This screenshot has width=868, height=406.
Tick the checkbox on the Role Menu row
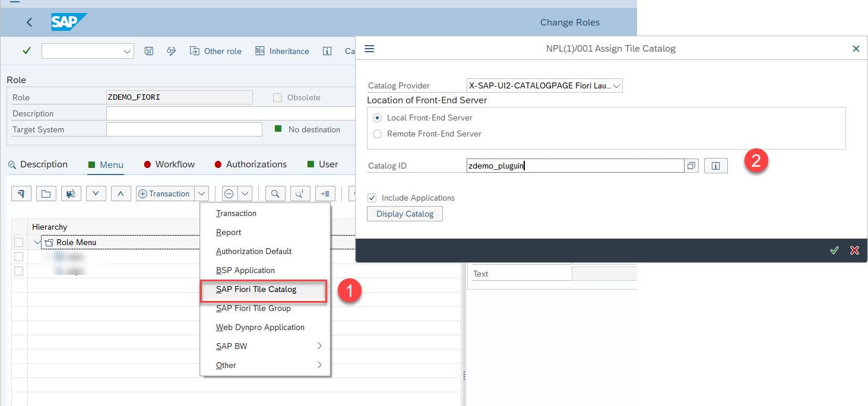[19, 242]
